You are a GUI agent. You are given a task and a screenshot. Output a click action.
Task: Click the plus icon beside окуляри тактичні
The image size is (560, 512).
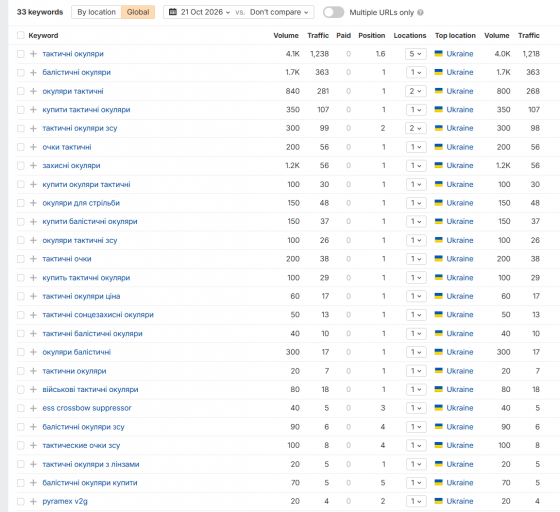pos(33,91)
